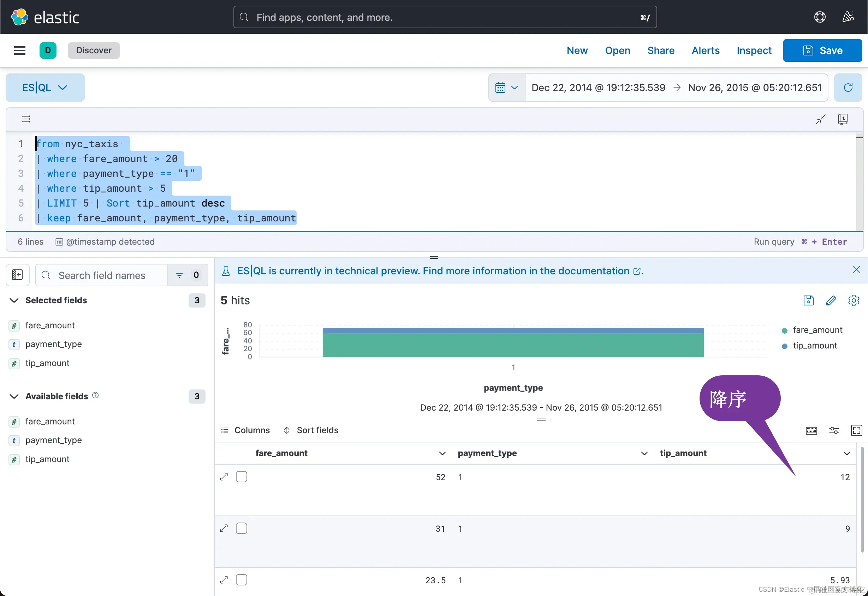The image size is (868, 596).
Task: Expand the first row with fare 52
Action: pyautogui.click(x=224, y=477)
